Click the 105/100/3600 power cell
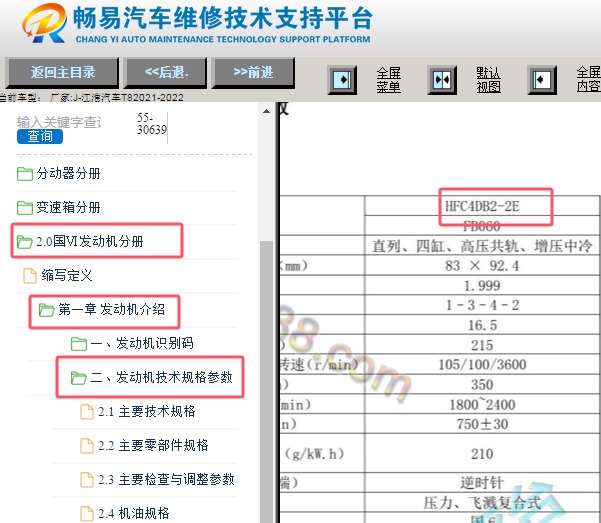This screenshot has width=601, height=523. [482, 365]
